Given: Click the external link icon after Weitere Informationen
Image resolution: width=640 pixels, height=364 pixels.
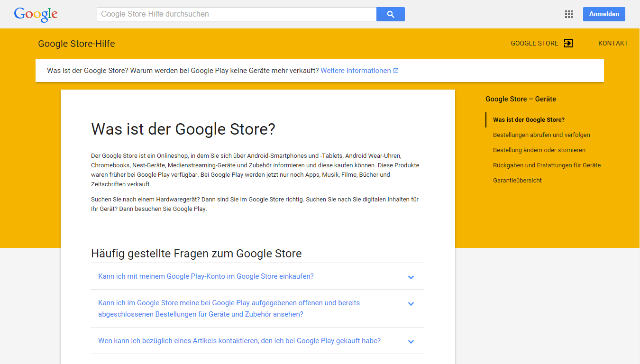Looking at the screenshot, I should tap(396, 71).
